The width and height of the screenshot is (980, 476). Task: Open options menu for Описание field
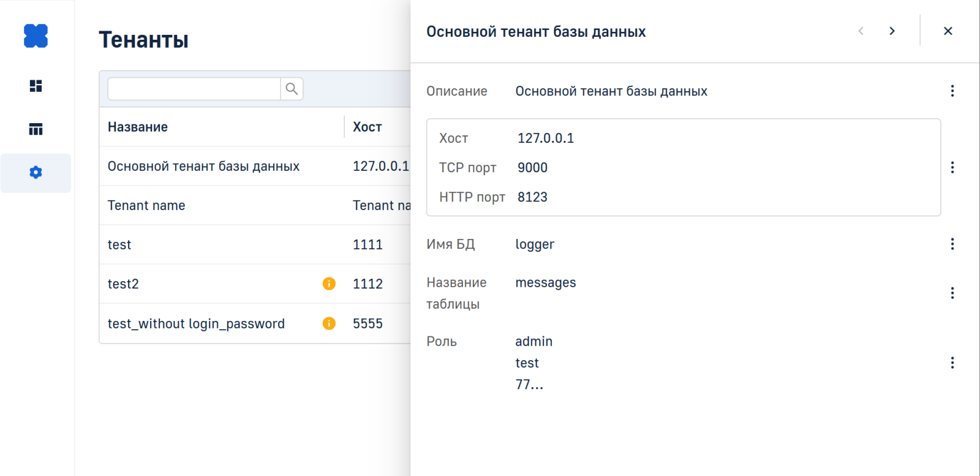(x=952, y=91)
